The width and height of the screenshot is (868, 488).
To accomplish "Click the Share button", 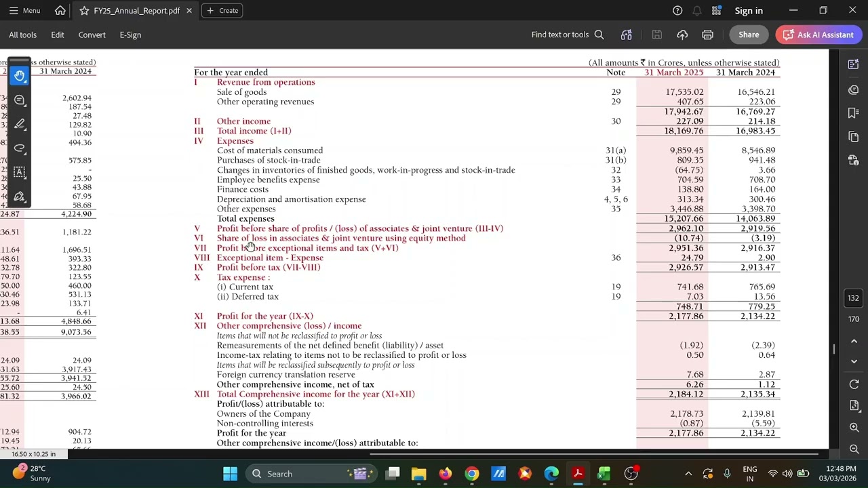I will [749, 35].
